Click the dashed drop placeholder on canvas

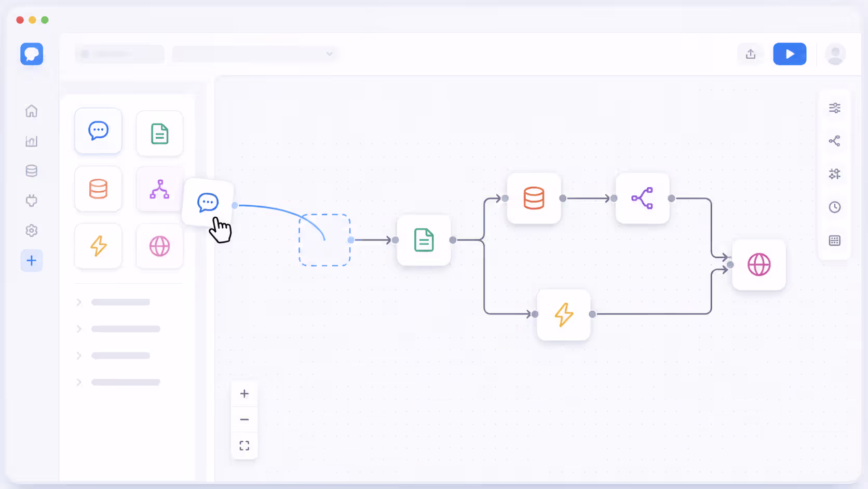(x=324, y=240)
